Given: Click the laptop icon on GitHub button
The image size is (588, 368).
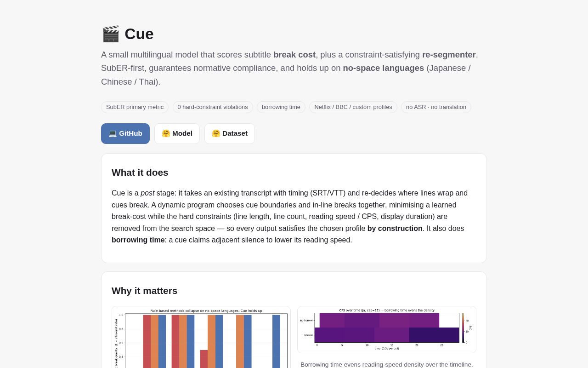Looking at the screenshot, I should coord(113,133).
